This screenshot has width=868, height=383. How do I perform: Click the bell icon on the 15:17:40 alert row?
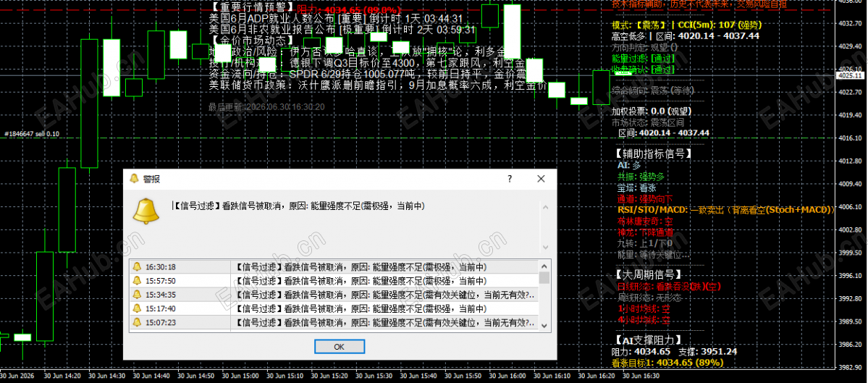137,308
